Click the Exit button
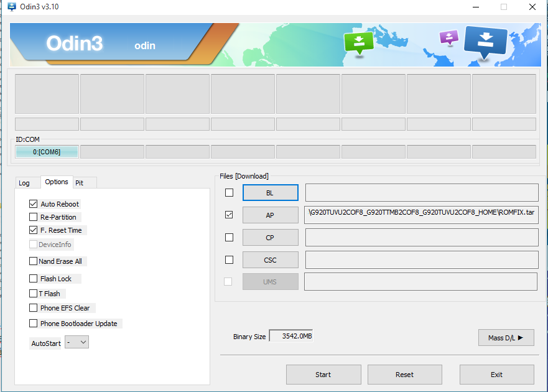The height and width of the screenshot is (392, 548). click(496, 375)
